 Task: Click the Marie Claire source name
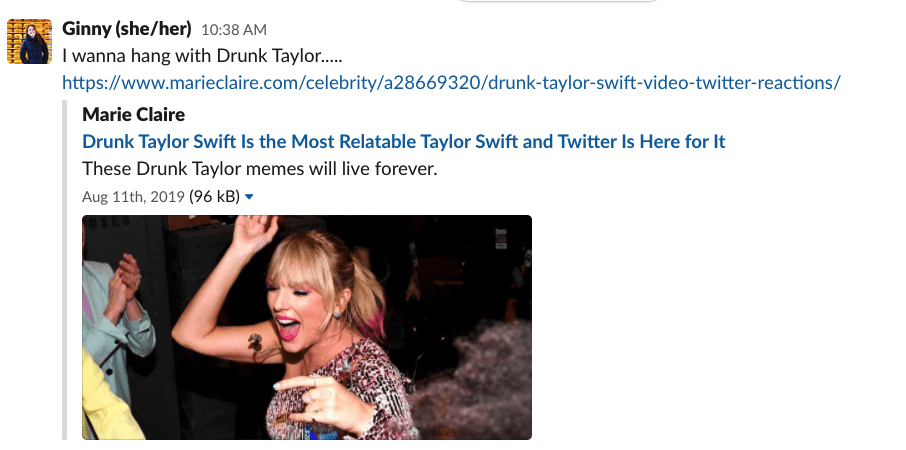coord(133,114)
